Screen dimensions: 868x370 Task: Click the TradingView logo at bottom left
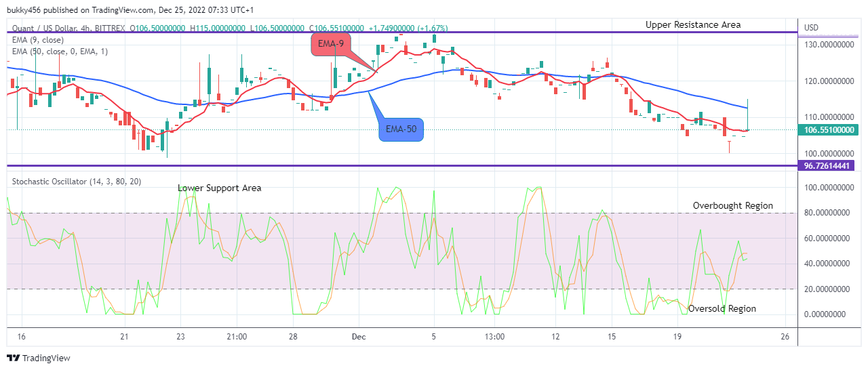point(39,358)
